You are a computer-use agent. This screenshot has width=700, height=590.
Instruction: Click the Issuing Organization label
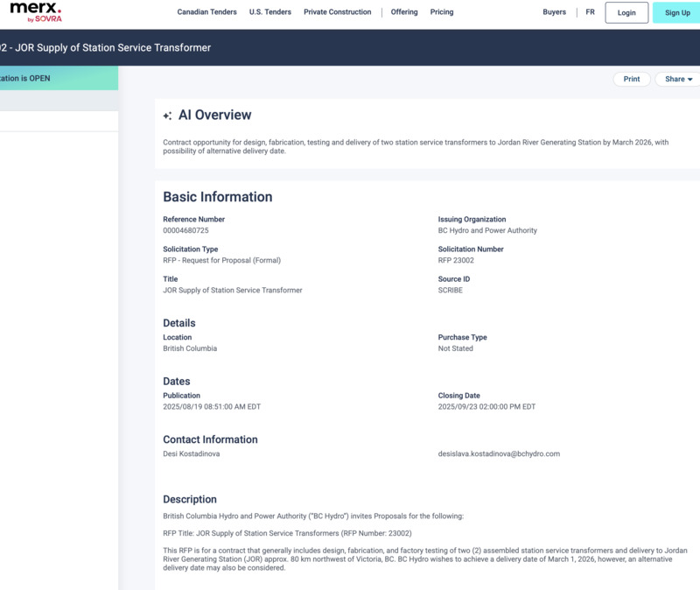pos(472,220)
